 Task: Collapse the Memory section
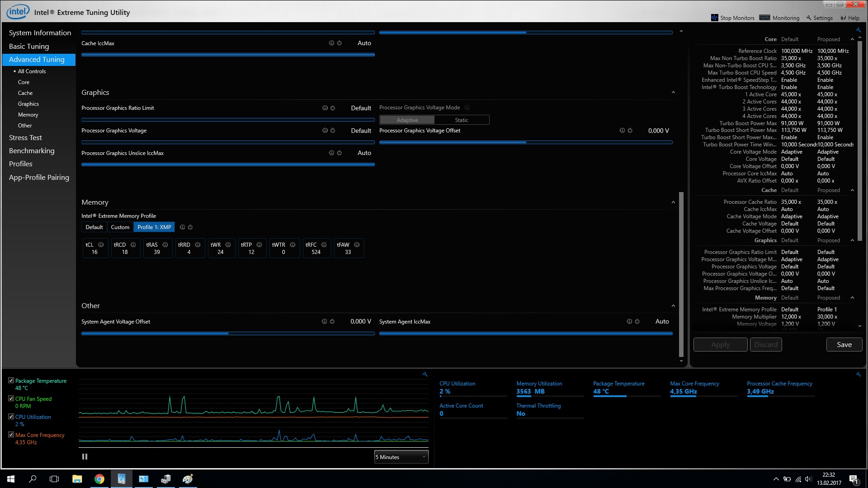pyautogui.click(x=673, y=202)
